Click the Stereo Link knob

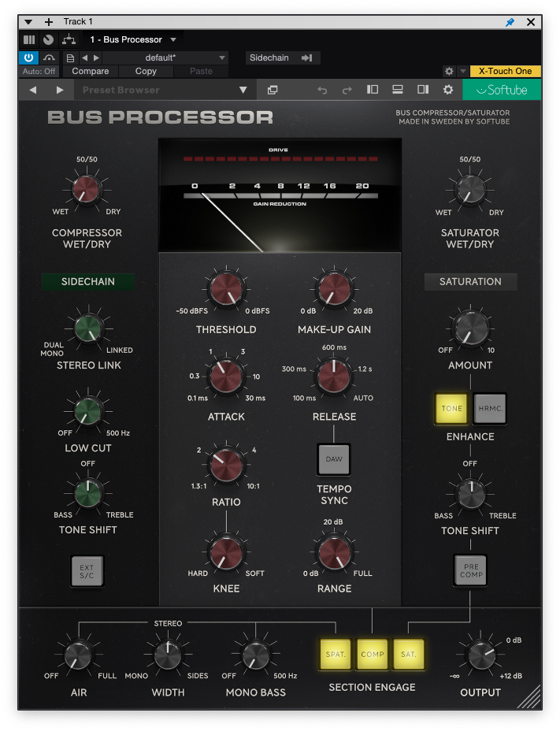[88, 328]
